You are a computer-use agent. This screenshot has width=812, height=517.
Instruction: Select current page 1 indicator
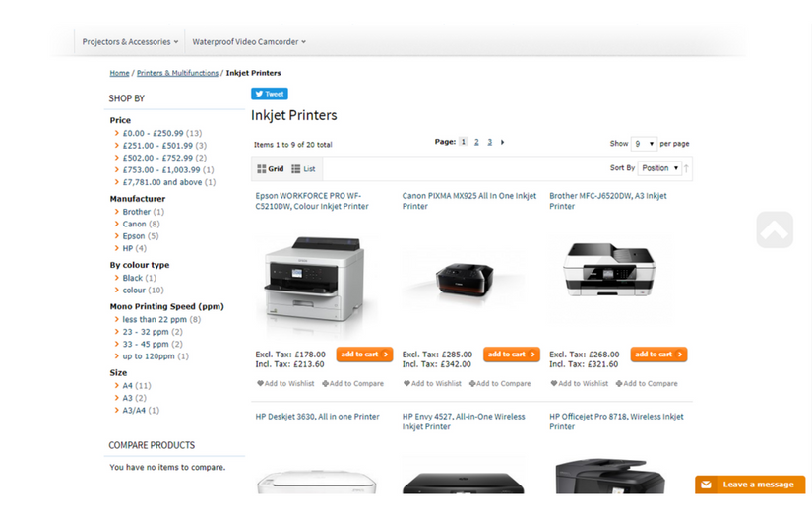(464, 142)
